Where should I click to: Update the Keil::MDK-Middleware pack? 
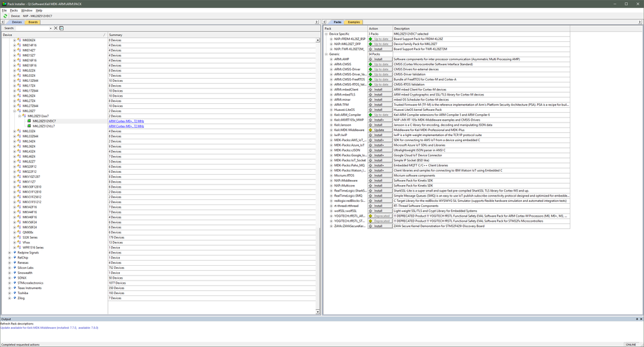[x=380, y=130]
